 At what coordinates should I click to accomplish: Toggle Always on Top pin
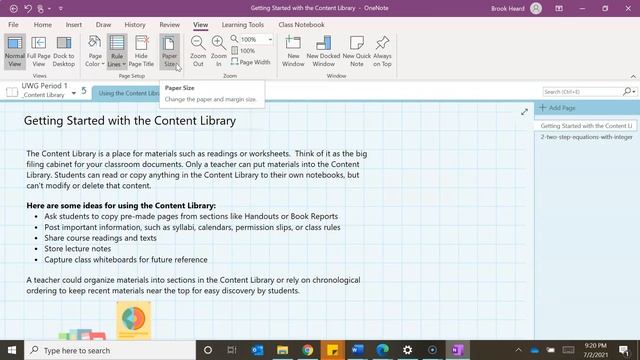pyautogui.click(x=382, y=51)
